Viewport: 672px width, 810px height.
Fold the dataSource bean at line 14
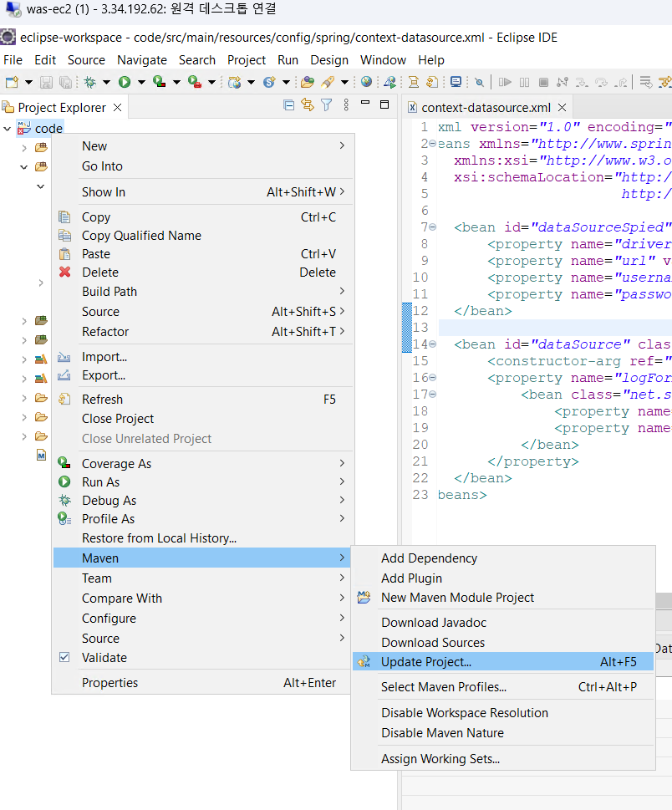(433, 344)
